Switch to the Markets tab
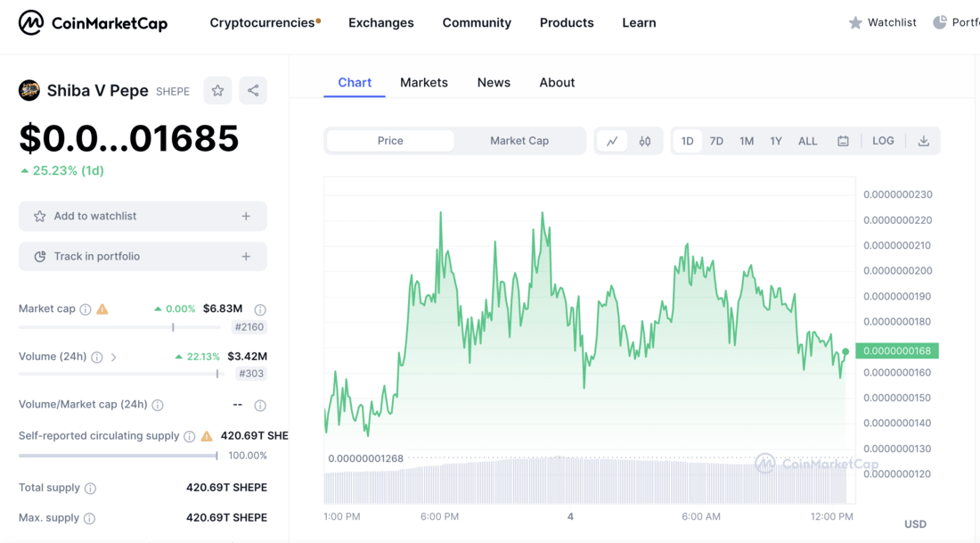The image size is (980, 543). (424, 83)
